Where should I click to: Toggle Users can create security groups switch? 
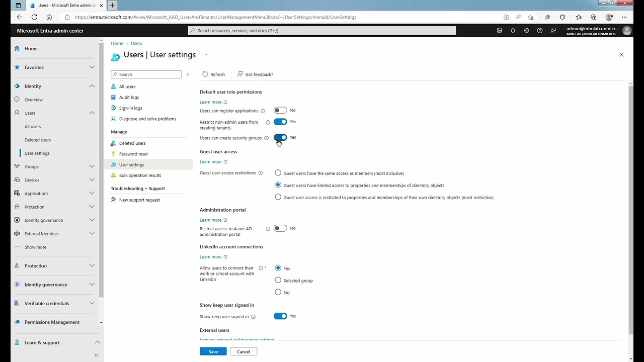[280, 137]
